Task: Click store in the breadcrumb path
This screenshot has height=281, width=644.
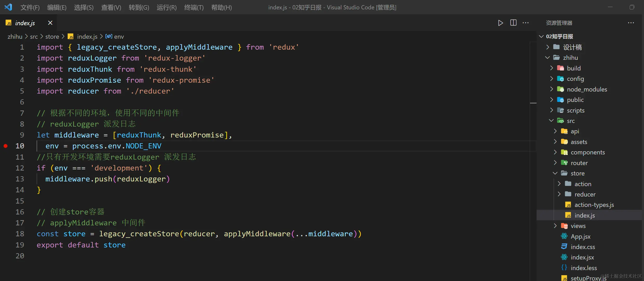Action: coord(52,36)
